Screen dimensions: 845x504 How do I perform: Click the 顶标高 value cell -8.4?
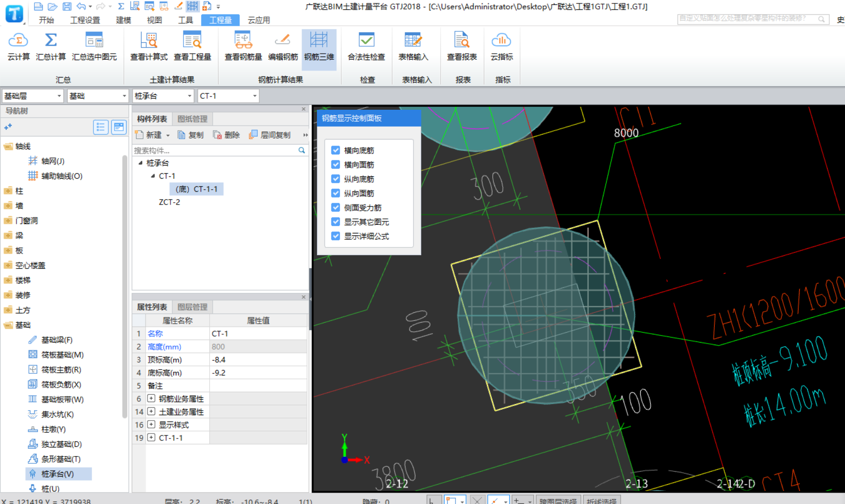click(x=258, y=360)
